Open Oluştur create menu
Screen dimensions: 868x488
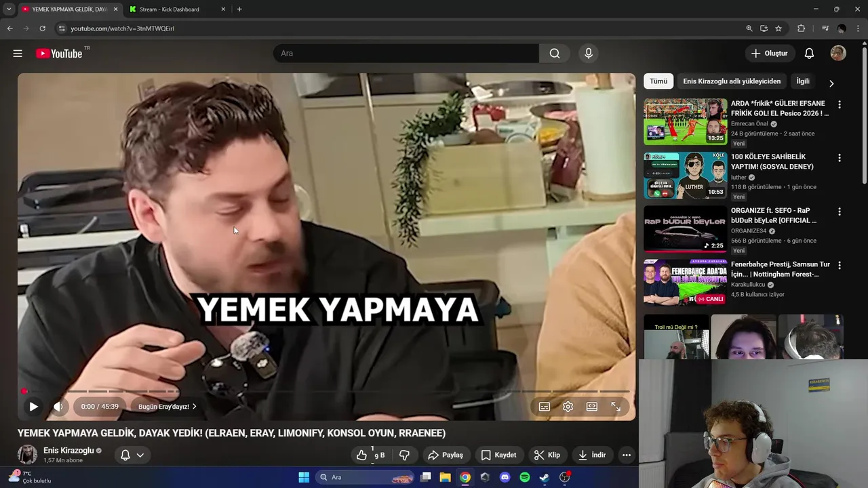(770, 54)
